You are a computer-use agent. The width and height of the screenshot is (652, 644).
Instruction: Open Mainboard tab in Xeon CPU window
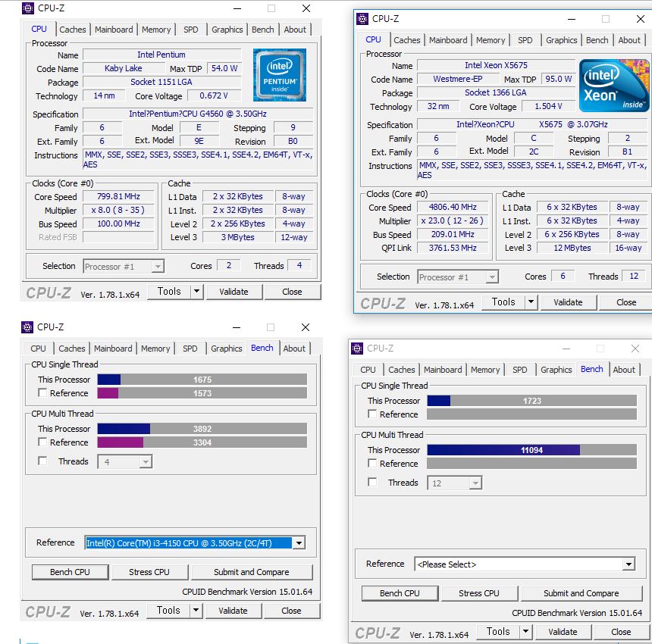point(448,40)
